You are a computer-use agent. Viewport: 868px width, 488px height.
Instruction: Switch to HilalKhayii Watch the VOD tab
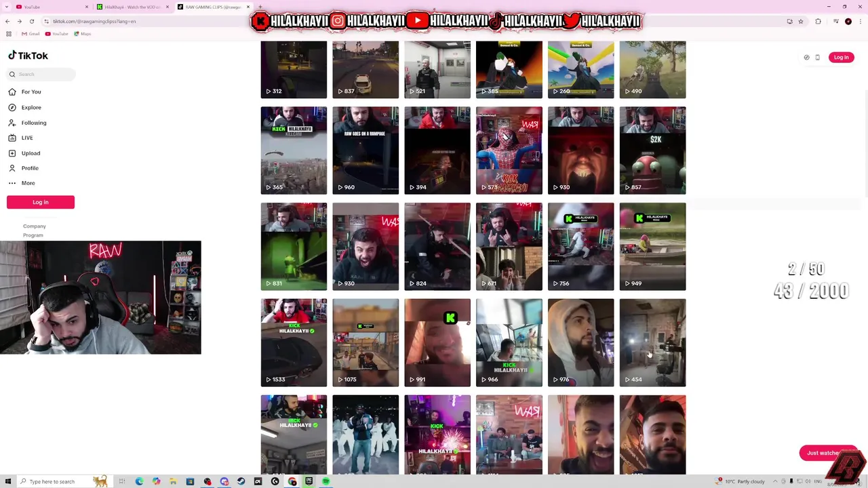pos(133,7)
